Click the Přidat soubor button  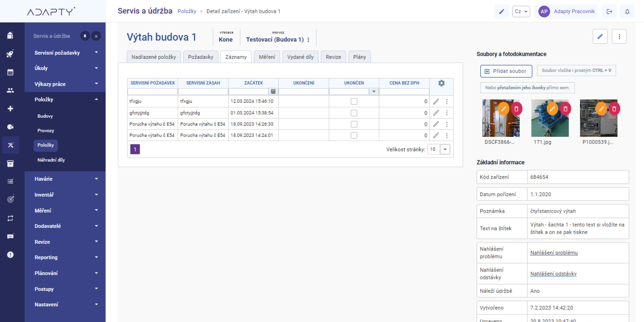506,71
